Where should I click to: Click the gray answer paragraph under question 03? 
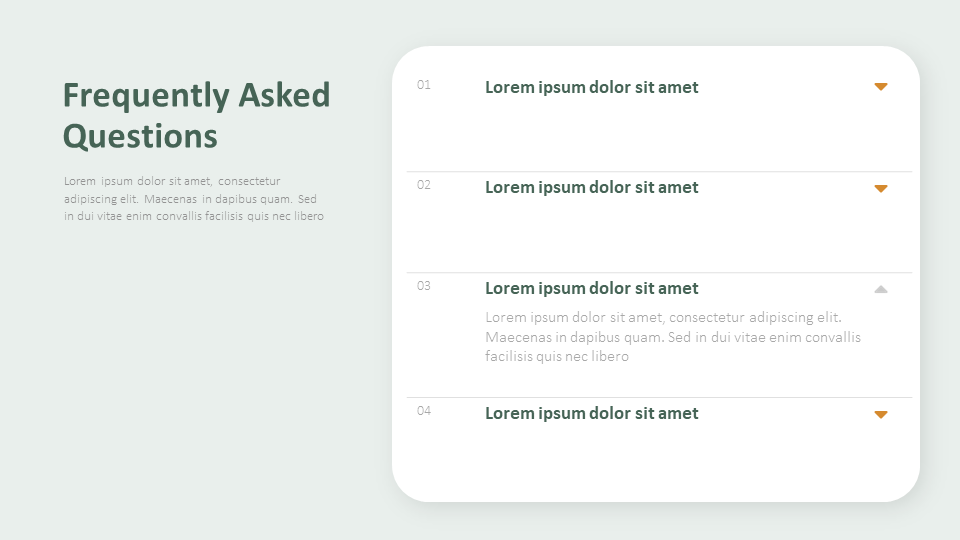click(x=672, y=337)
